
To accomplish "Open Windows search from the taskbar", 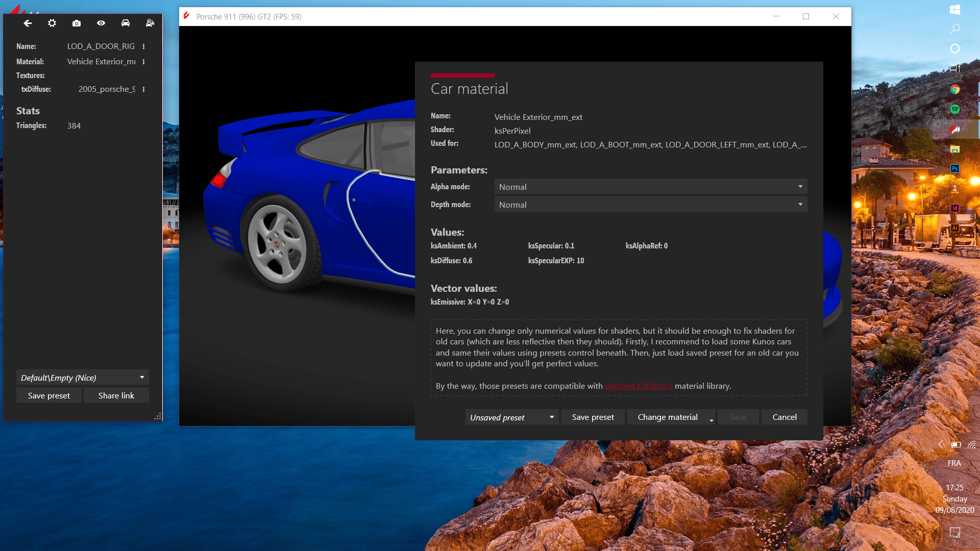I will [x=955, y=29].
